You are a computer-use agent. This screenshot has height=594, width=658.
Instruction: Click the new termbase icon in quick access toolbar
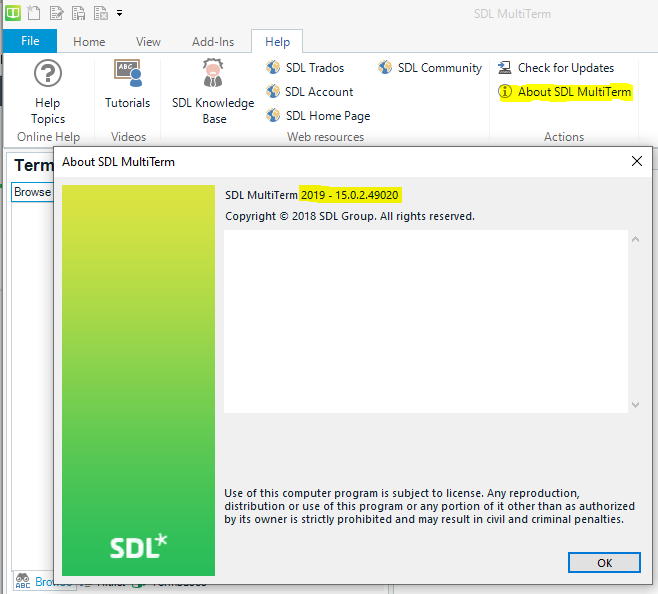pos(34,13)
